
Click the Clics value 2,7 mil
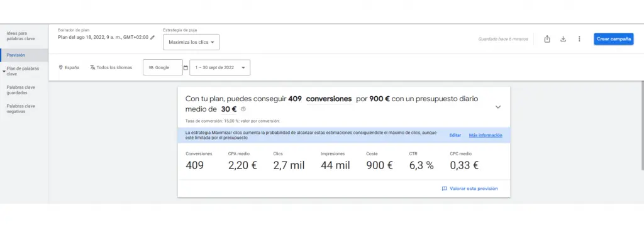tap(289, 165)
